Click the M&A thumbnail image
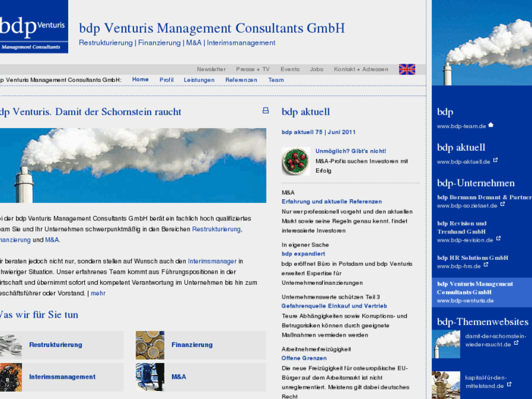The image size is (532, 399). [x=150, y=377]
